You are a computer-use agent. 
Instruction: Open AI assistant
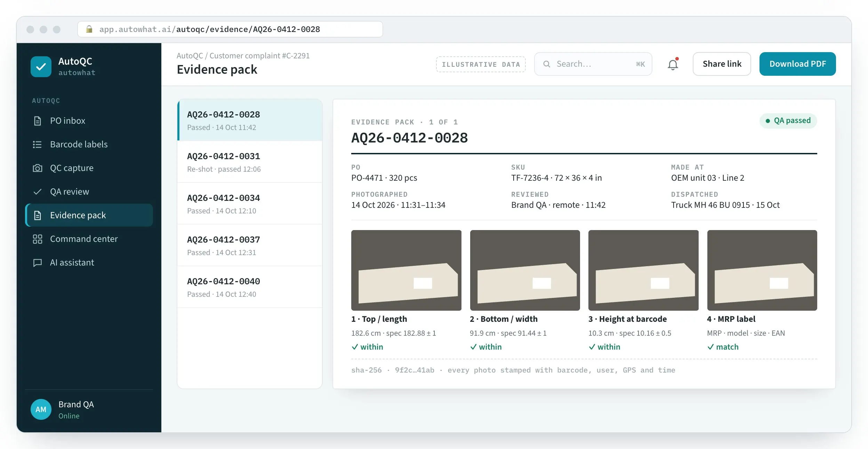(x=89, y=263)
